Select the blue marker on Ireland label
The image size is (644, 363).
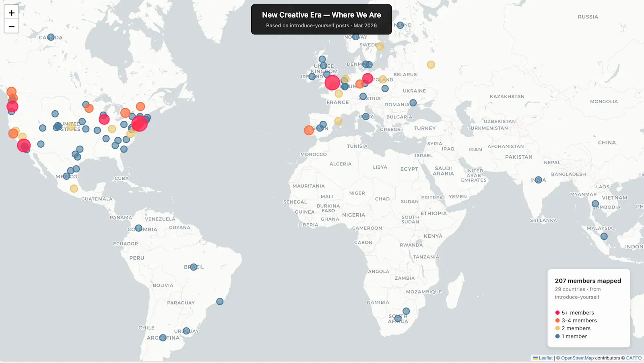pyautogui.click(x=312, y=76)
